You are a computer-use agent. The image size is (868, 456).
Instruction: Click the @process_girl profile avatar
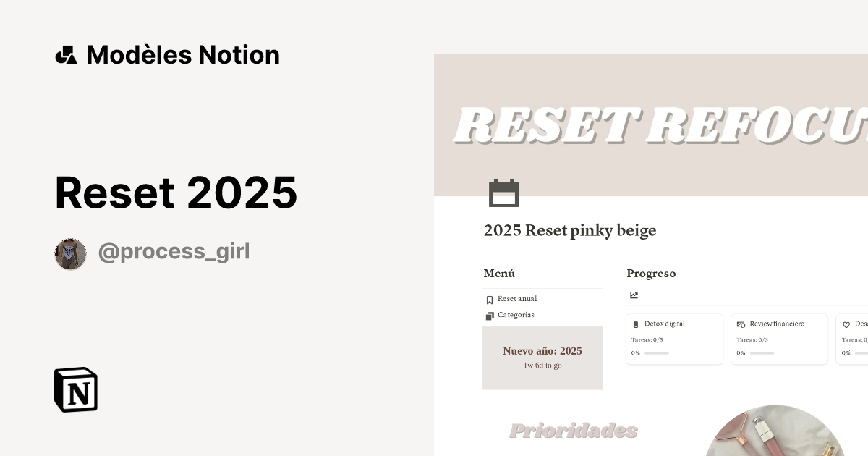(x=70, y=253)
